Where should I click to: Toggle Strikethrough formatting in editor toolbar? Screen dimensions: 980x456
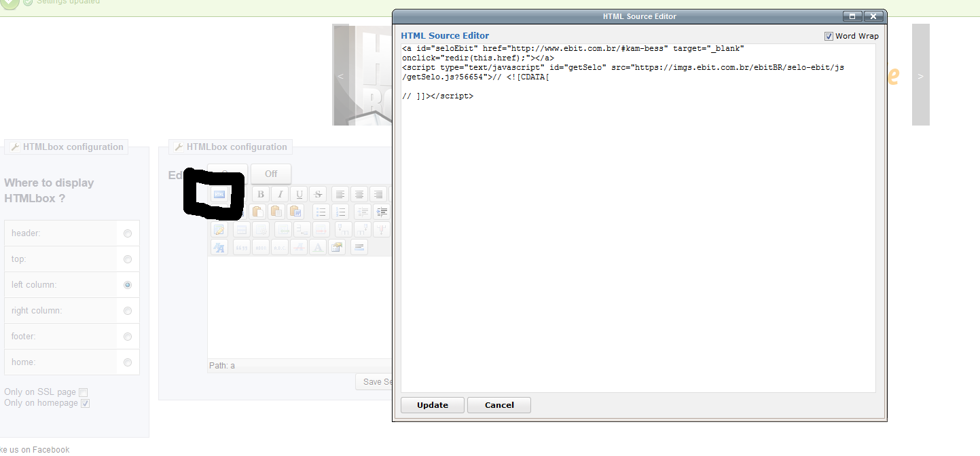point(318,194)
